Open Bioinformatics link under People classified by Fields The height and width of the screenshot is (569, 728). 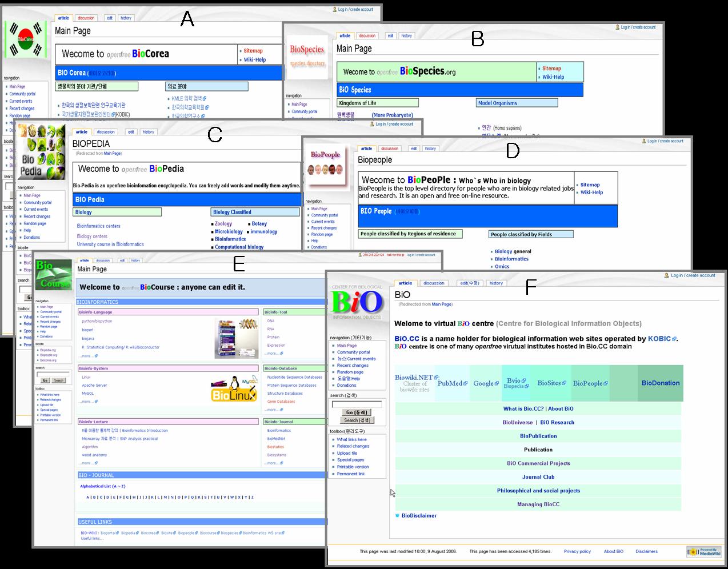point(511,259)
